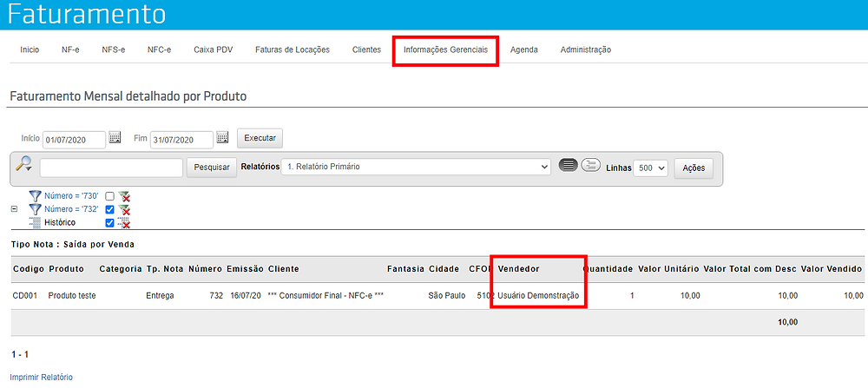The image size is (868, 388).
Task: Open the Início menu
Action: click(x=30, y=49)
